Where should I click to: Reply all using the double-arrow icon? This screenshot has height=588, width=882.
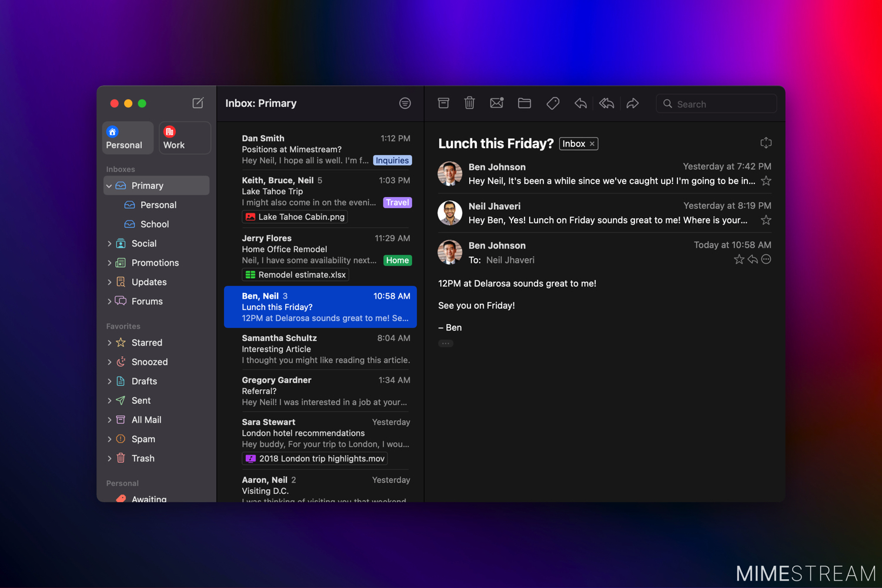click(607, 103)
